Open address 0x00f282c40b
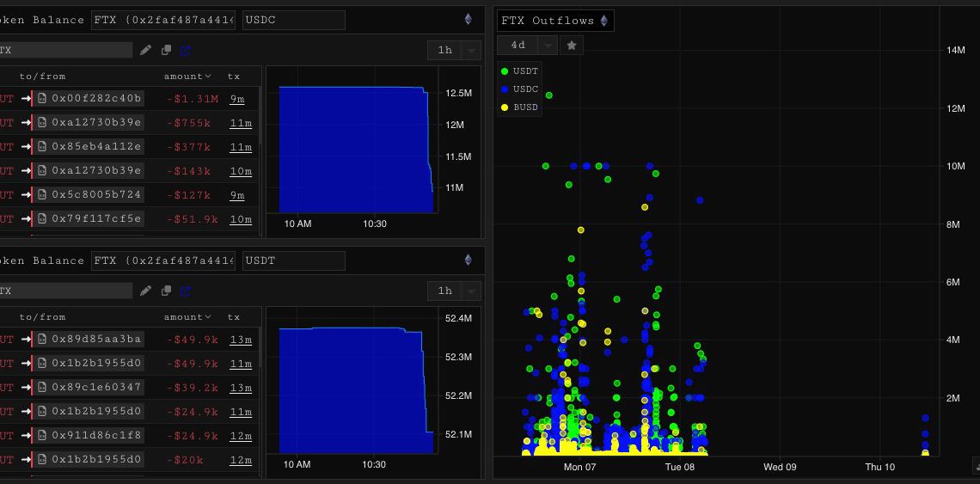Image resolution: width=980 pixels, height=484 pixels. pyautogui.click(x=96, y=98)
